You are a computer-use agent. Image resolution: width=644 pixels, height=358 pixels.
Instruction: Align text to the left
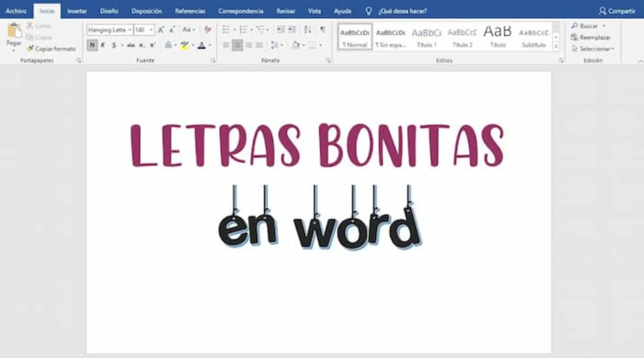pyautogui.click(x=226, y=45)
